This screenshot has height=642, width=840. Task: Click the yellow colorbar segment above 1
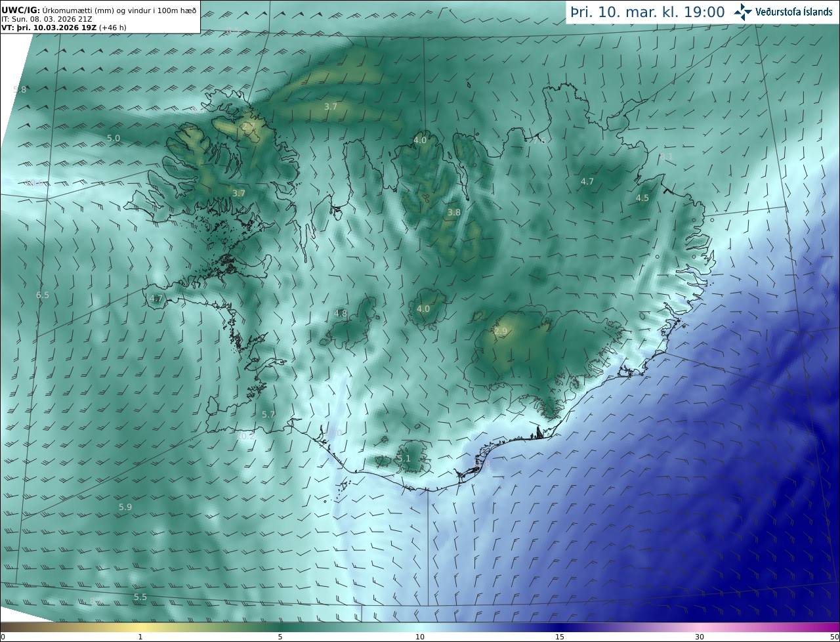coord(140,627)
